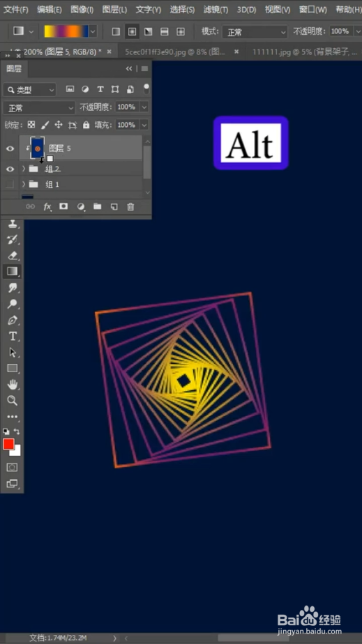Delete layer with the trash icon
This screenshot has width=362, height=644.
click(130, 206)
